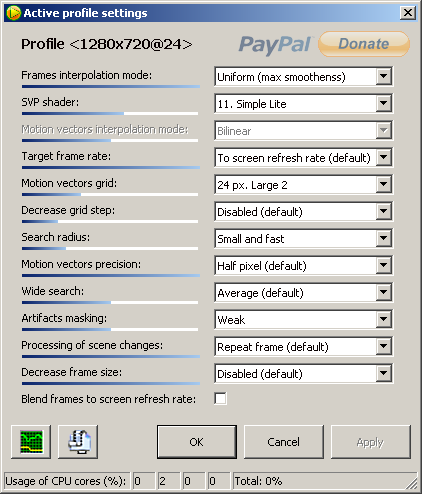Click the Apply button
Viewport: 422px width, 494px height.
coord(370,442)
